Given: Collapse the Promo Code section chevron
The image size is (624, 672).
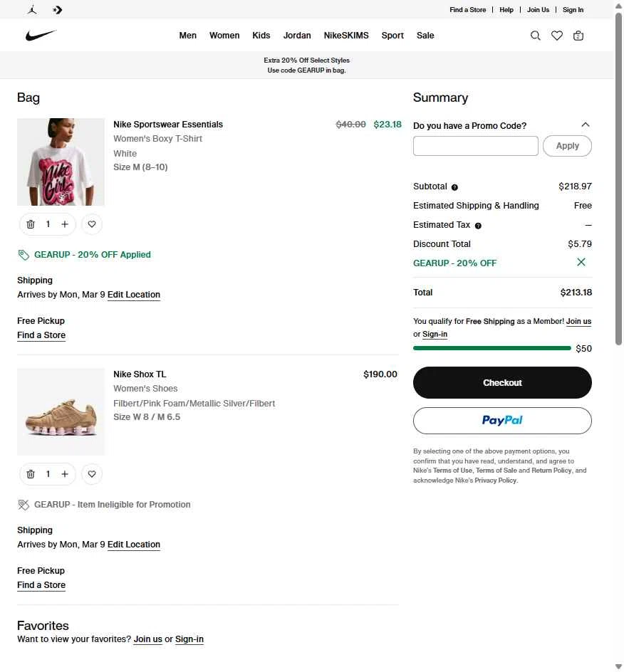Looking at the screenshot, I should point(586,125).
